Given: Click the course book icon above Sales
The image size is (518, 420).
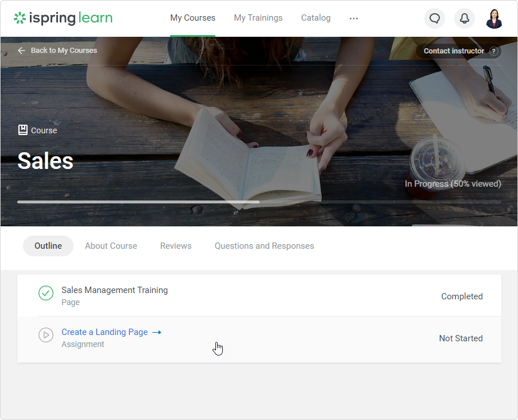Looking at the screenshot, I should tap(23, 130).
